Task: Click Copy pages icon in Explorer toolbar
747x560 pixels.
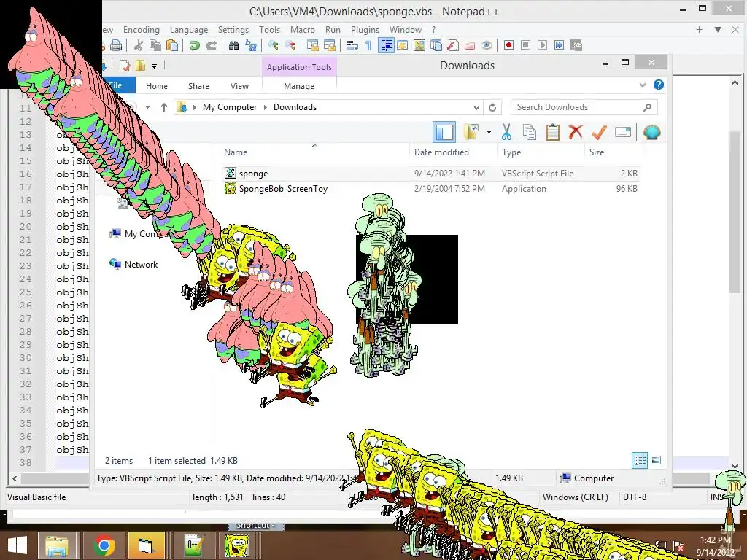Action: pos(530,132)
